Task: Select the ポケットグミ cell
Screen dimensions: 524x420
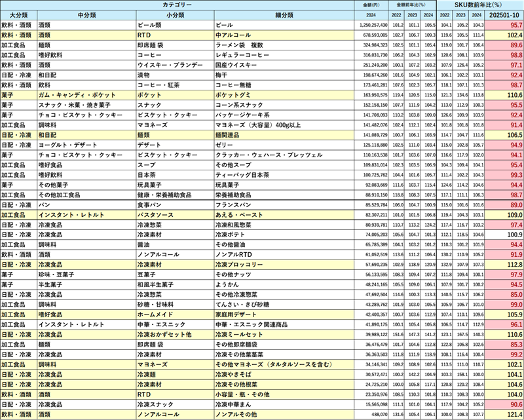Action: pos(284,95)
